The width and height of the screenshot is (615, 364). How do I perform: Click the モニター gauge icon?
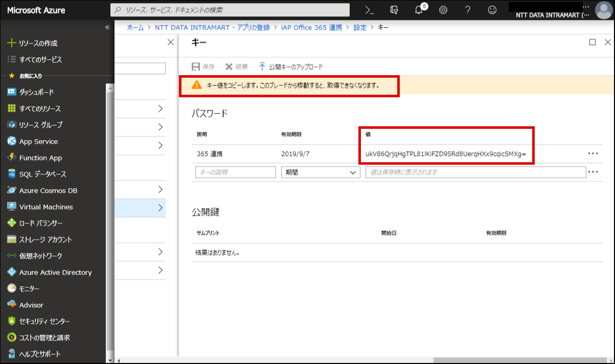point(11,289)
